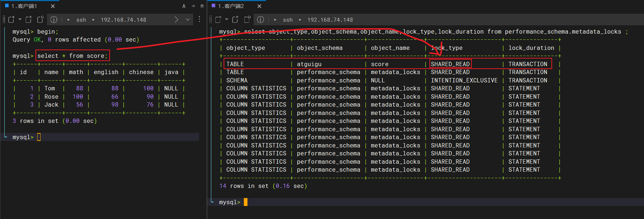Click 'Tom' in the name column
Viewport: 644px width, 219px height.
50,88
